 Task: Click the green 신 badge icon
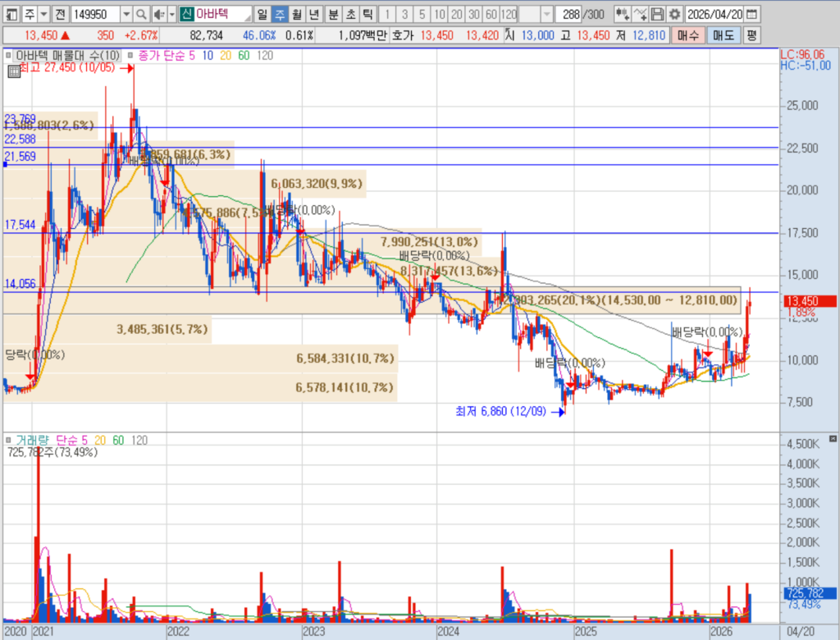186,14
